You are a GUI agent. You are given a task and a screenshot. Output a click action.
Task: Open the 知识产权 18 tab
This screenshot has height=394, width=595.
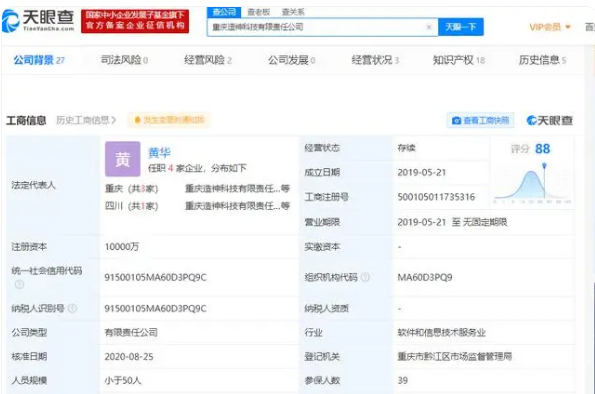pyautogui.click(x=459, y=60)
